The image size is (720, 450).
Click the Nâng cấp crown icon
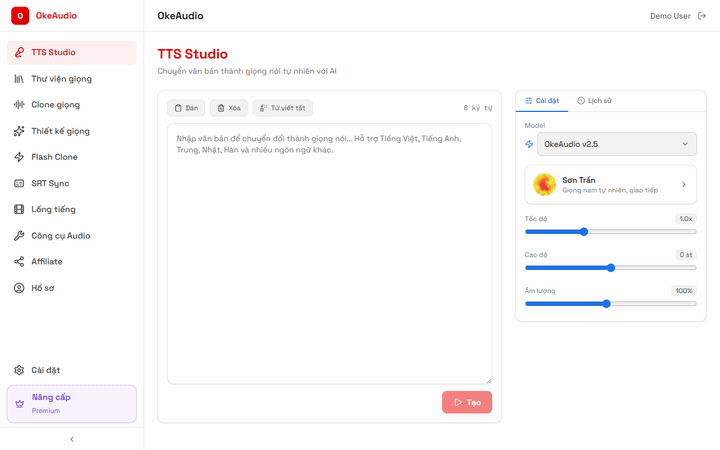[x=19, y=404]
